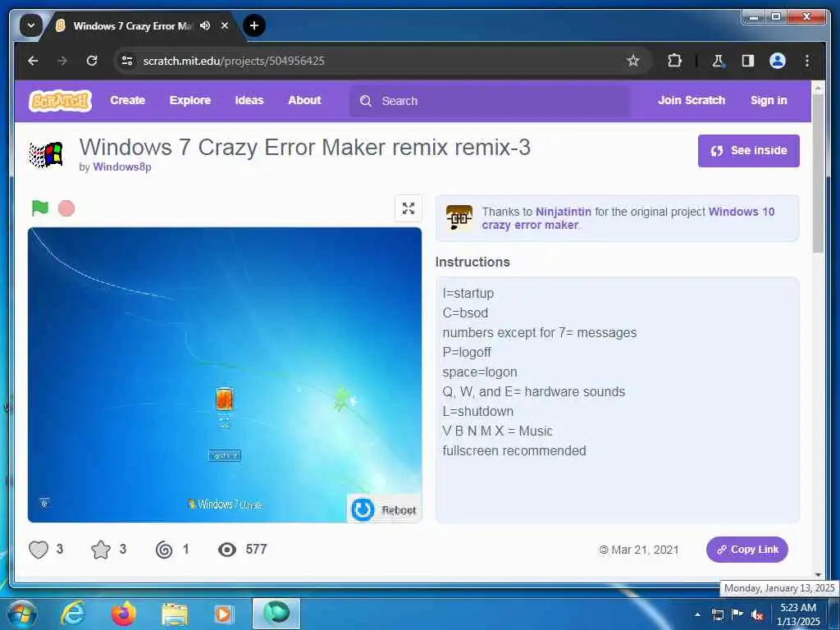Viewport: 840px width, 630px height.
Task: Select the Windows 7 Crazy Error Maker tab
Action: click(131, 25)
